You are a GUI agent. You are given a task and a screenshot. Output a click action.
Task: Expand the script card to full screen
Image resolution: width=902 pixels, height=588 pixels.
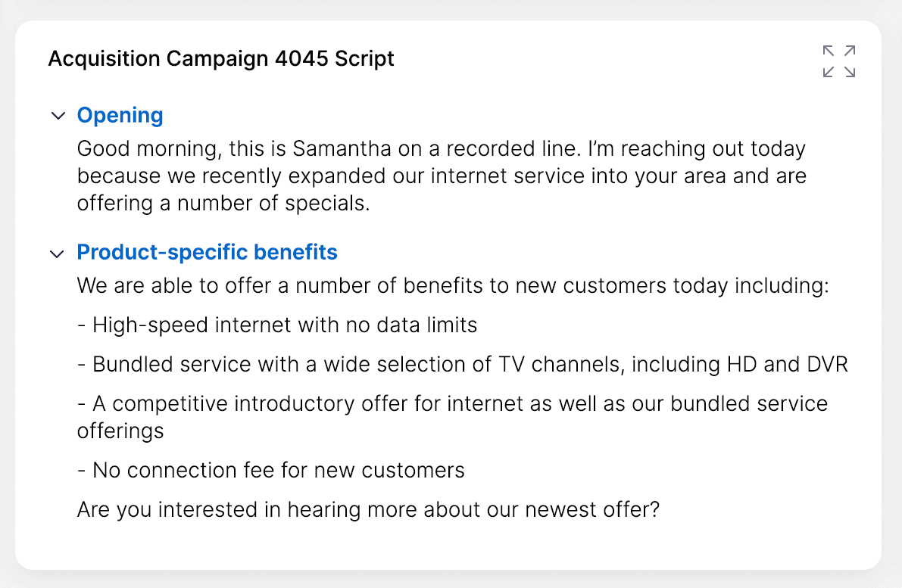click(x=838, y=61)
